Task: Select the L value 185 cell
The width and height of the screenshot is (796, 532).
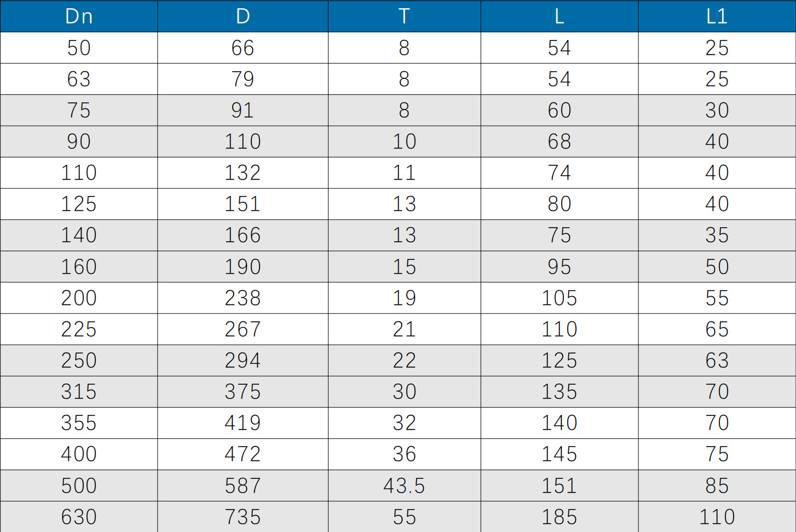Action: click(559, 517)
